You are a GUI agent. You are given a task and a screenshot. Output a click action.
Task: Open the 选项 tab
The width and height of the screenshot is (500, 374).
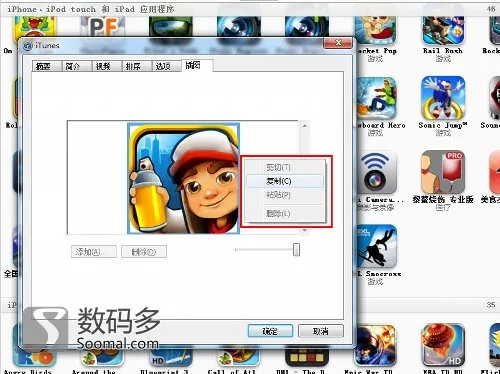[167, 66]
